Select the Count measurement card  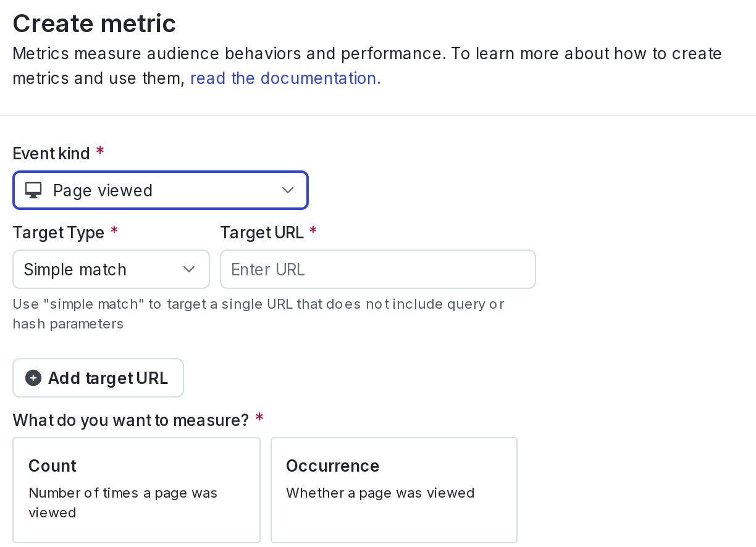(136, 490)
